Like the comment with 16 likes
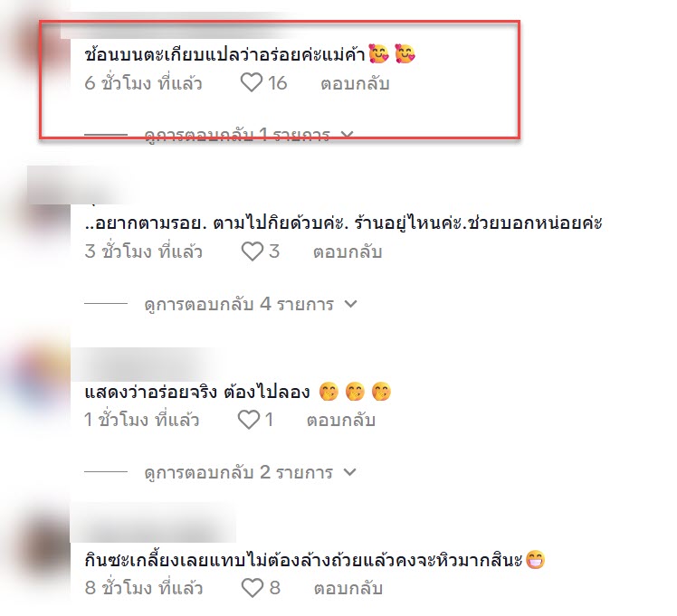 pos(252,83)
